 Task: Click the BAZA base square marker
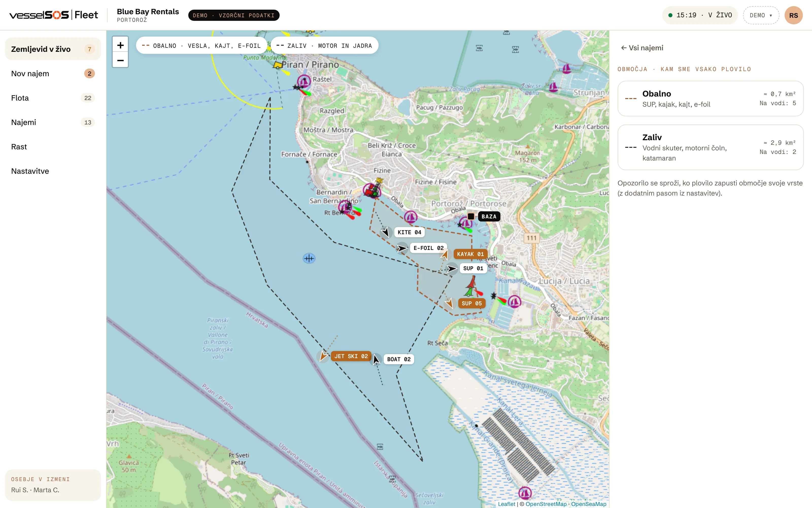tap(471, 216)
